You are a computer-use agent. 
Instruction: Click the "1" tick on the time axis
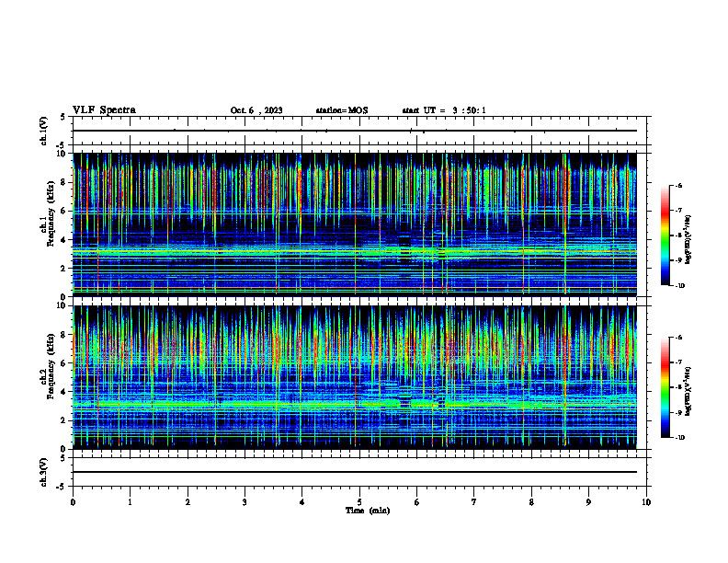[130, 502]
